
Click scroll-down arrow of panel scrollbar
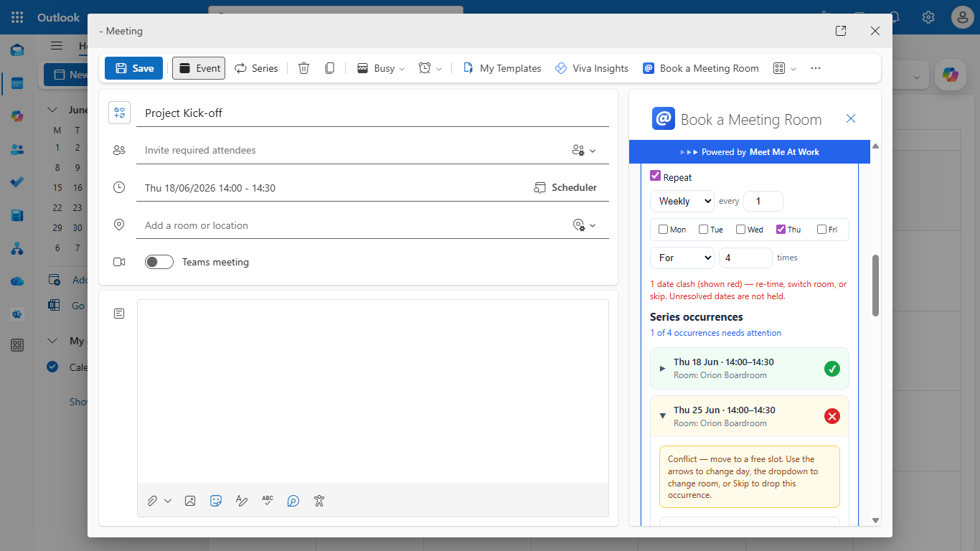point(875,520)
